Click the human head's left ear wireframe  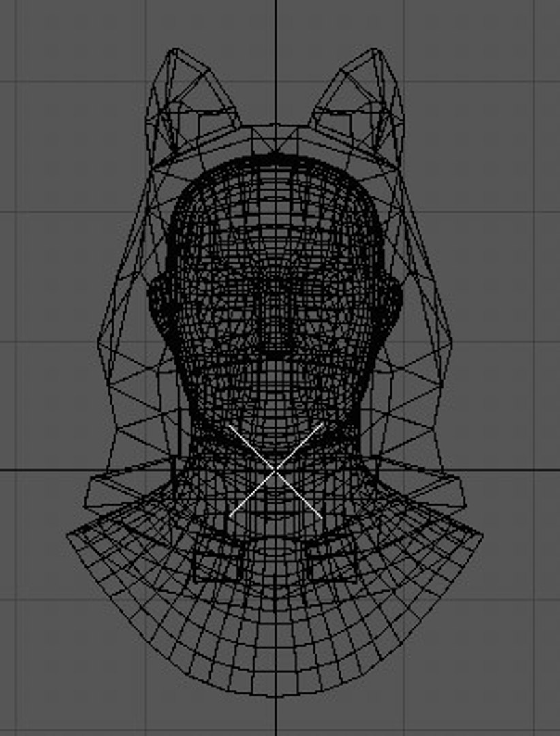[x=161, y=303]
